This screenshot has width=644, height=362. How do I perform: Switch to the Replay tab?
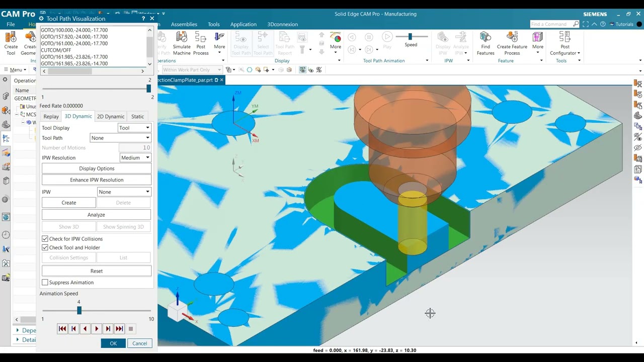pyautogui.click(x=51, y=117)
